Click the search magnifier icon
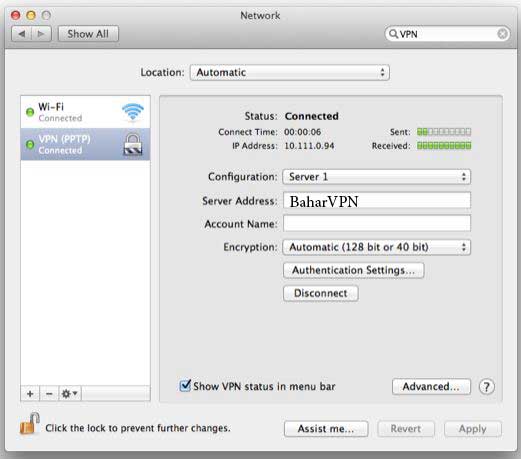 tap(393, 34)
